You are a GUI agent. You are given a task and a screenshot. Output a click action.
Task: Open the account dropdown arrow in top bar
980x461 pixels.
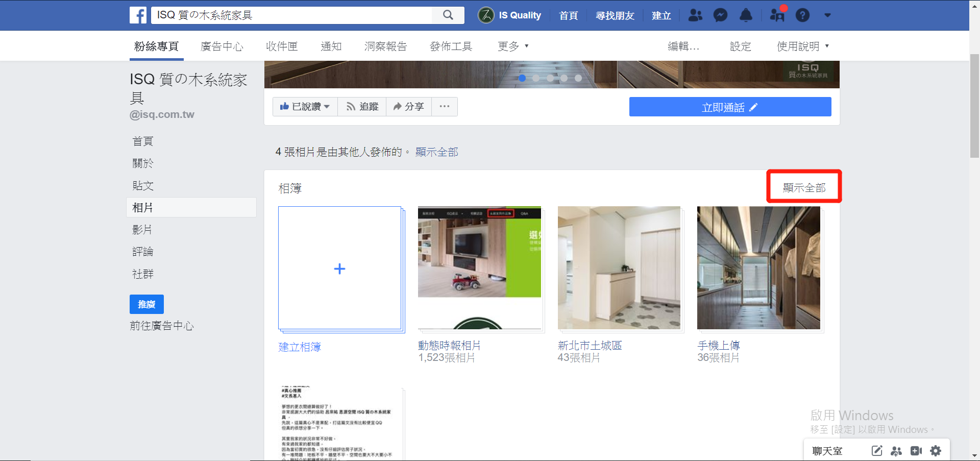(x=827, y=15)
